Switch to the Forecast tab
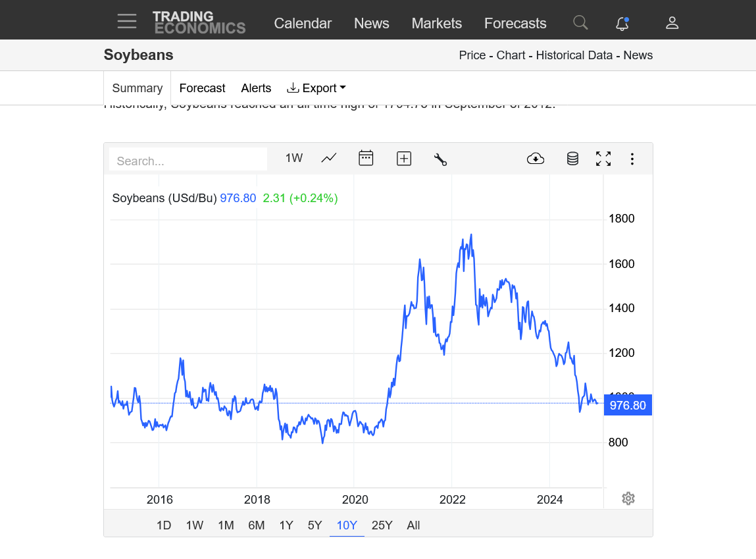This screenshot has height=559, width=756. pyautogui.click(x=202, y=88)
